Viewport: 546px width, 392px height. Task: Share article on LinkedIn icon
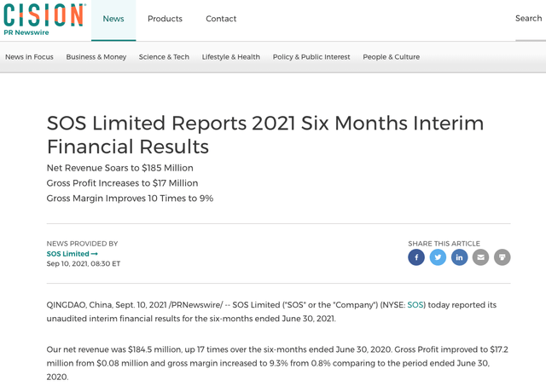459,257
